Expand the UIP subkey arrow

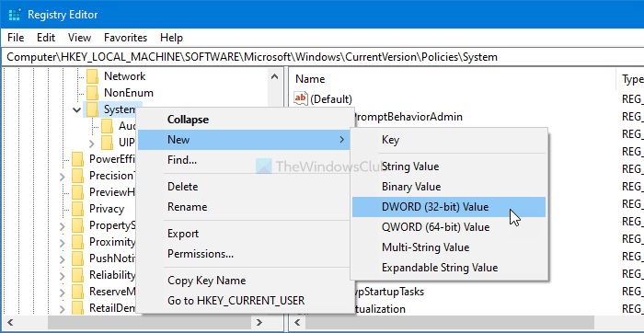tap(92, 144)
